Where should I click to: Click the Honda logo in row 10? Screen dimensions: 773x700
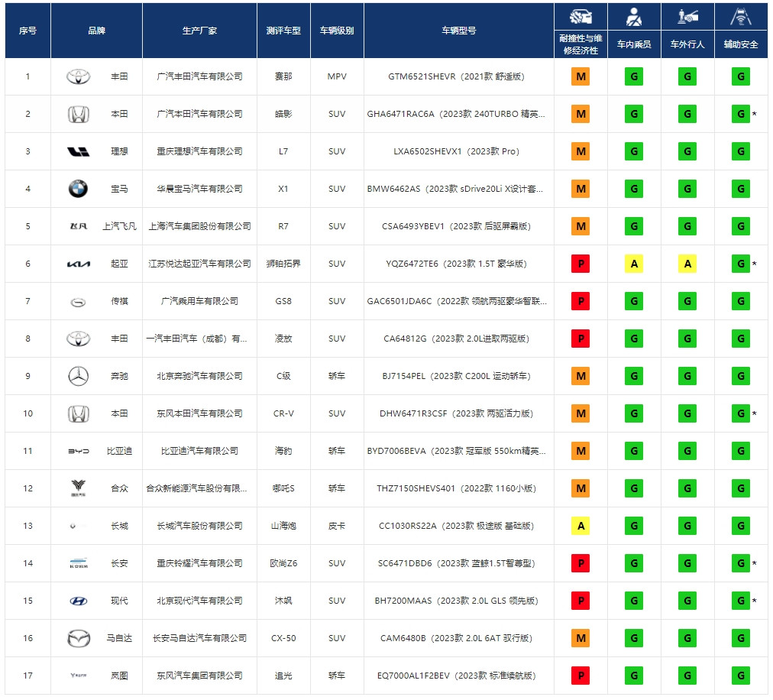click(x=79, y=414)
